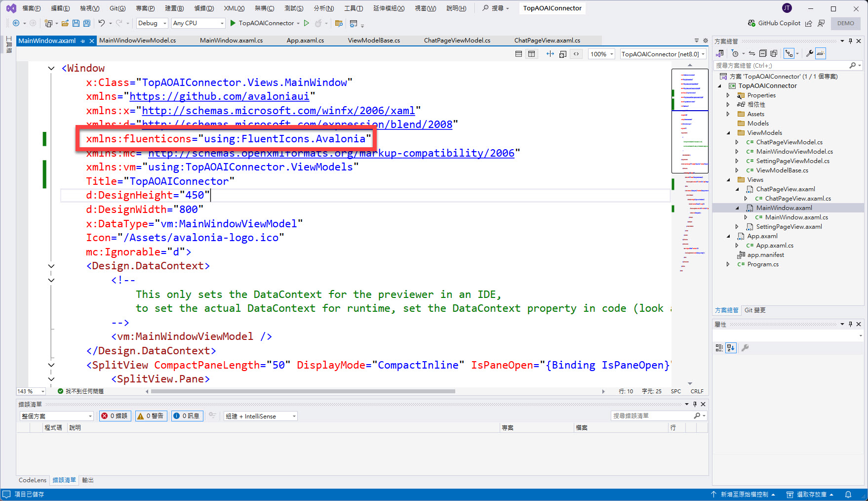Switch to CodeLens bottom tab
Viewport: 868px width, 501px height.
(33, 480)
